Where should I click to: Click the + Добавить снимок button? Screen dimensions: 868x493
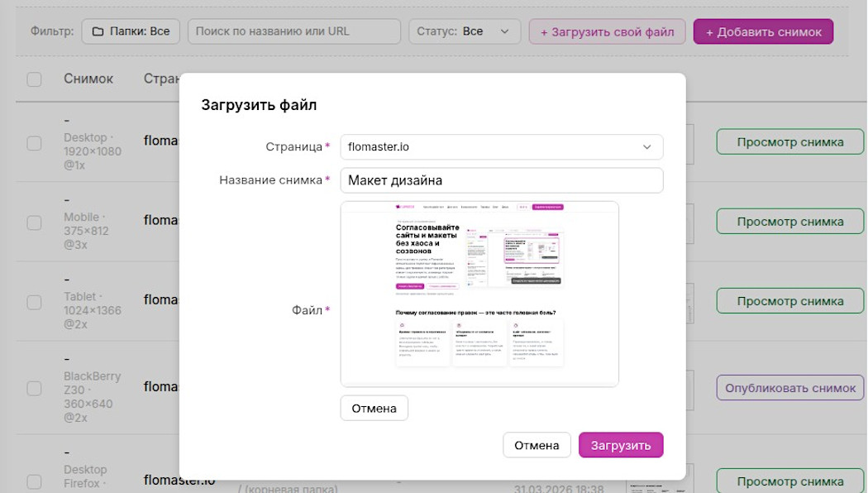tap(761, 31)
